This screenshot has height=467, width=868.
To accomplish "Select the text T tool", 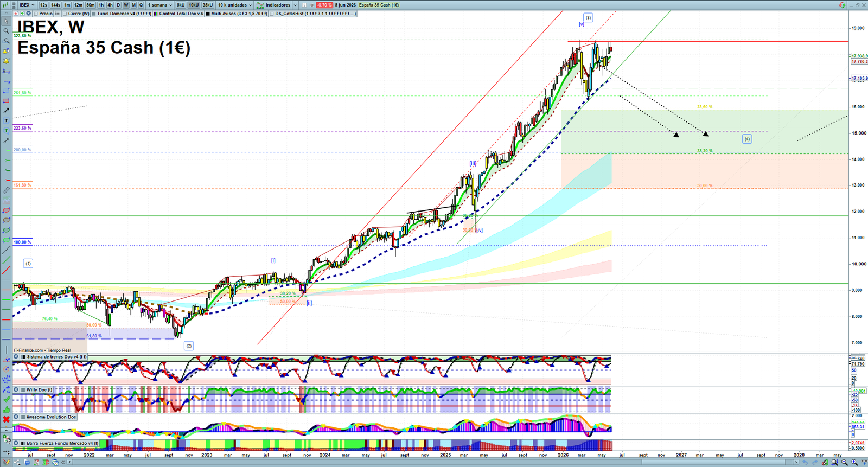I will (x=6, y=120).
